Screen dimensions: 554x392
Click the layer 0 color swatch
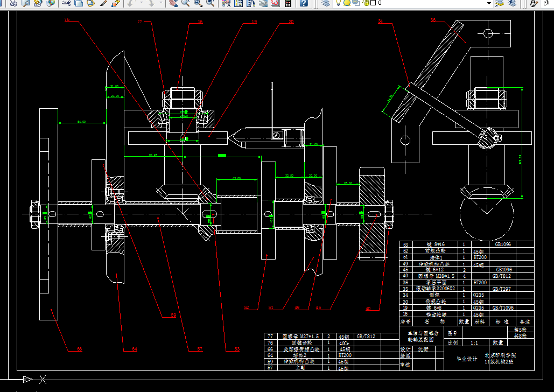[373, 3]
